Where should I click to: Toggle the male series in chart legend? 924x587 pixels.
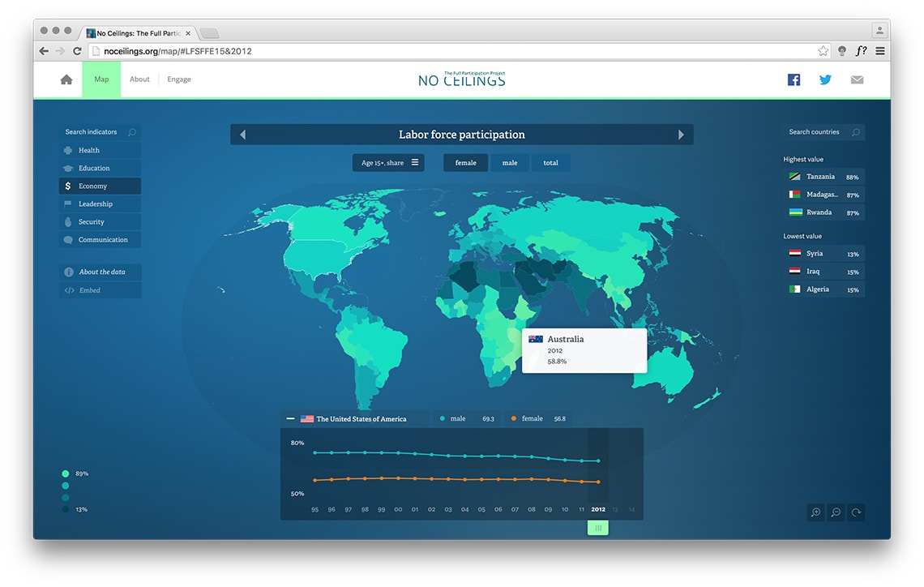[468, 418]
